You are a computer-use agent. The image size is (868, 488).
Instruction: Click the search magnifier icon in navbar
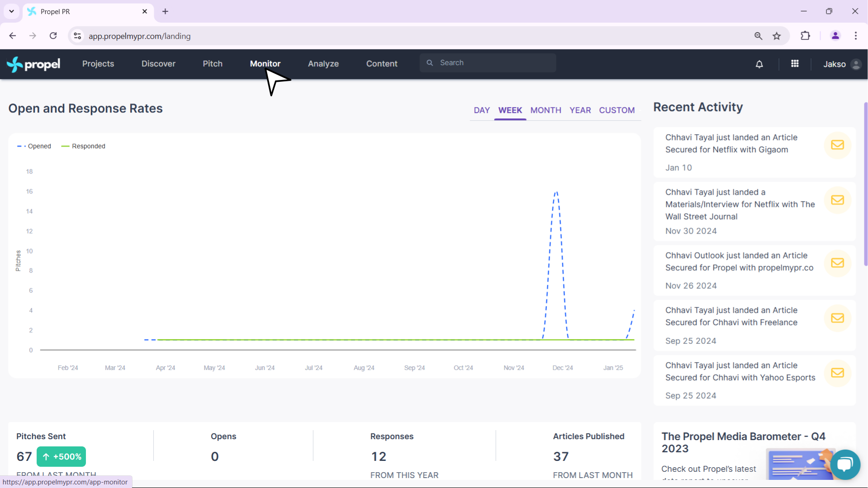(430, 63)
